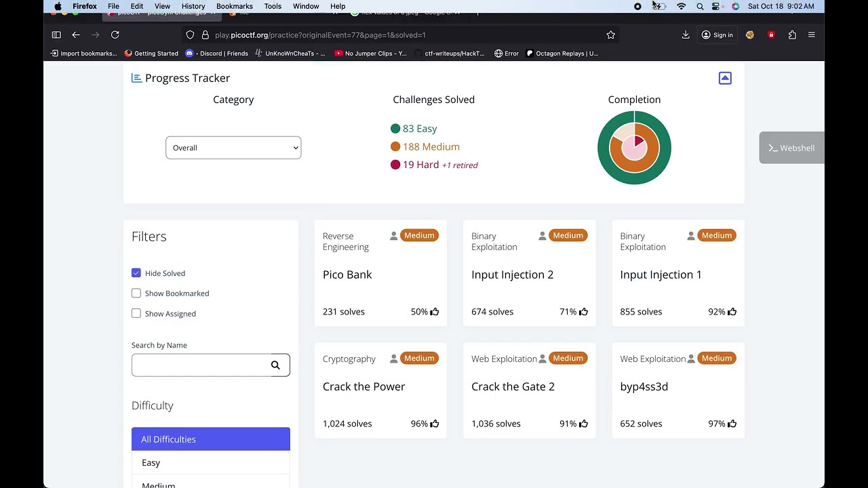Image resolution: width=868 pixels, height=488 pixels.
Task: Uncheck the Hide Solved checkbox
Action: (x=136, y=273)
